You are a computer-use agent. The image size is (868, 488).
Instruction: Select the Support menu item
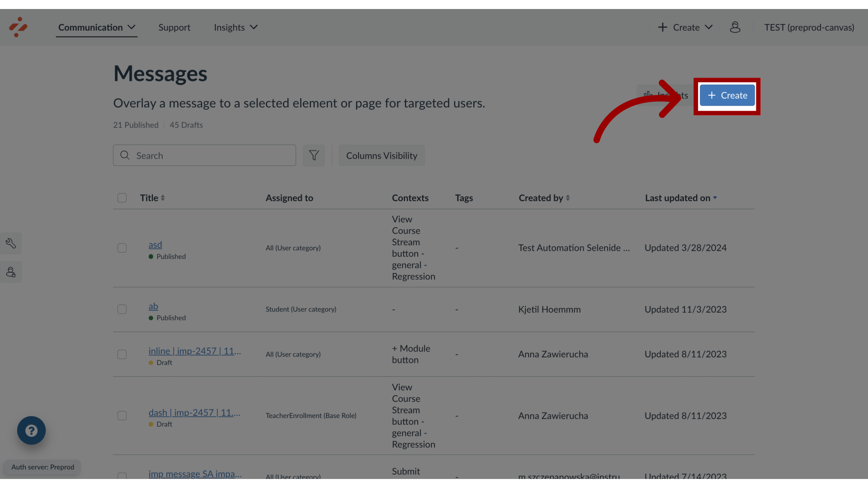click(174, 27)
